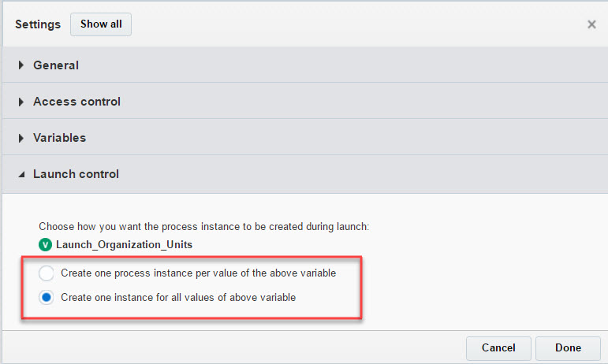Select one process instance per value radio button
This screenshot has width=608, height=364.
[47, 273]
